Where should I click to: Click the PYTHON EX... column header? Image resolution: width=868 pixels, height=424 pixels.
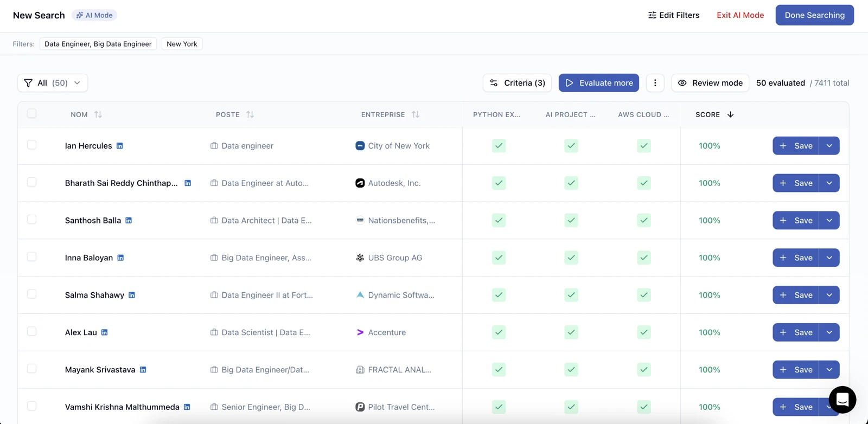click(496, 114)
